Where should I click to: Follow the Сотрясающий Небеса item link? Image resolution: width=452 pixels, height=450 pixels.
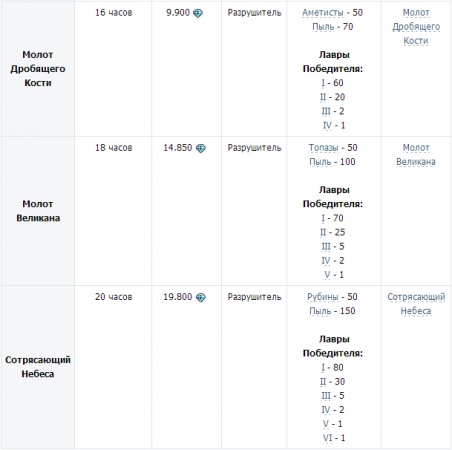click(x=416, y=304)
